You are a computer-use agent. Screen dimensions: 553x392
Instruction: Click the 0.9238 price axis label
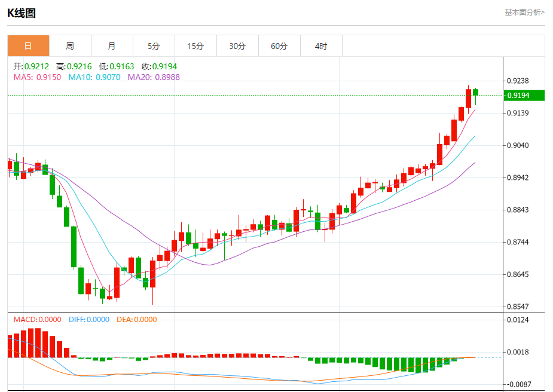[x=518, y=81]
